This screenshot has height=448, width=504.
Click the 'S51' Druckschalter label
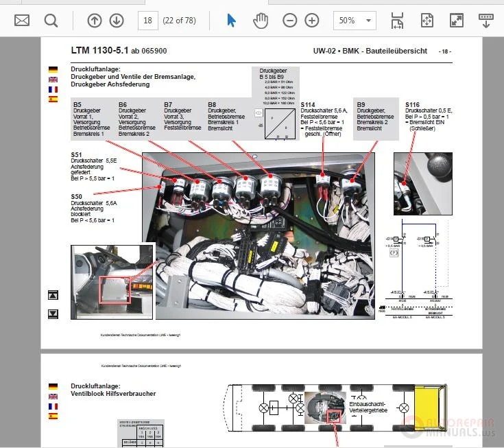[76, 154]
